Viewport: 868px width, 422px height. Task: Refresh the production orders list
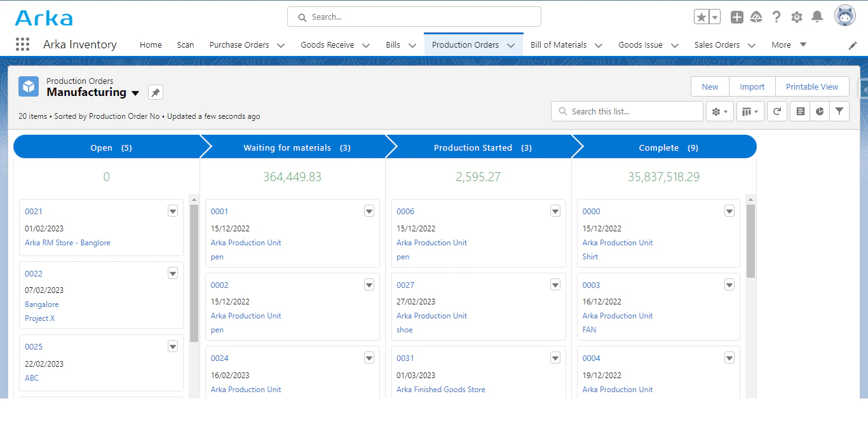pos(776,111)
